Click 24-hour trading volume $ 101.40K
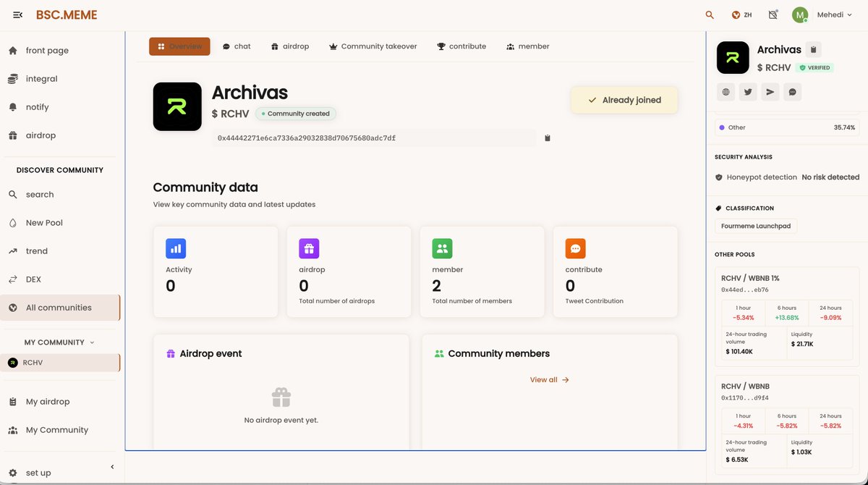Screen dimensions: 868x485 739,351
